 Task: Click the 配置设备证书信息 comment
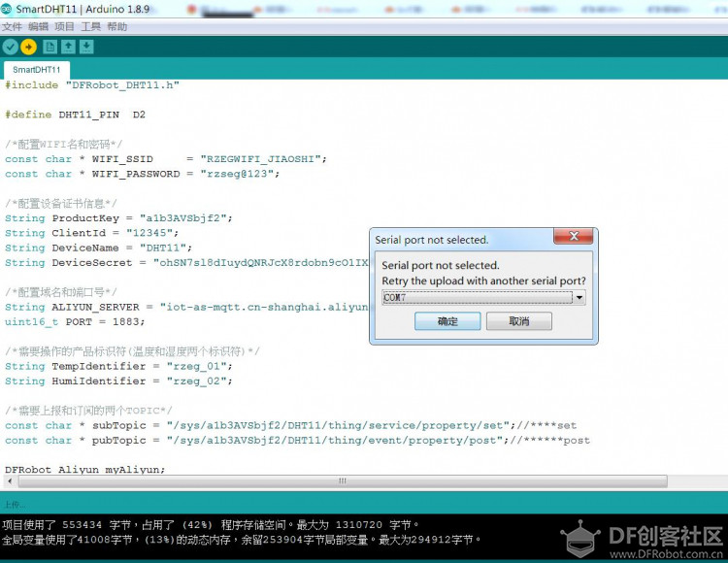point(61,204)
